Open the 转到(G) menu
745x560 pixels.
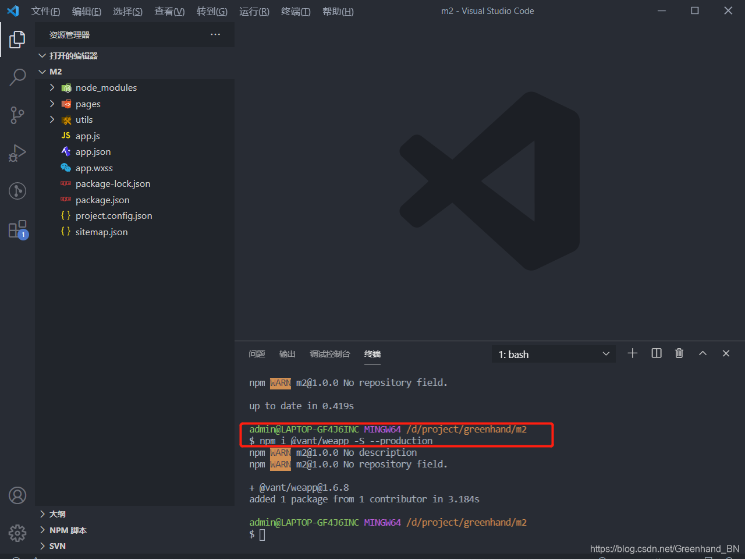coord(212,11)
